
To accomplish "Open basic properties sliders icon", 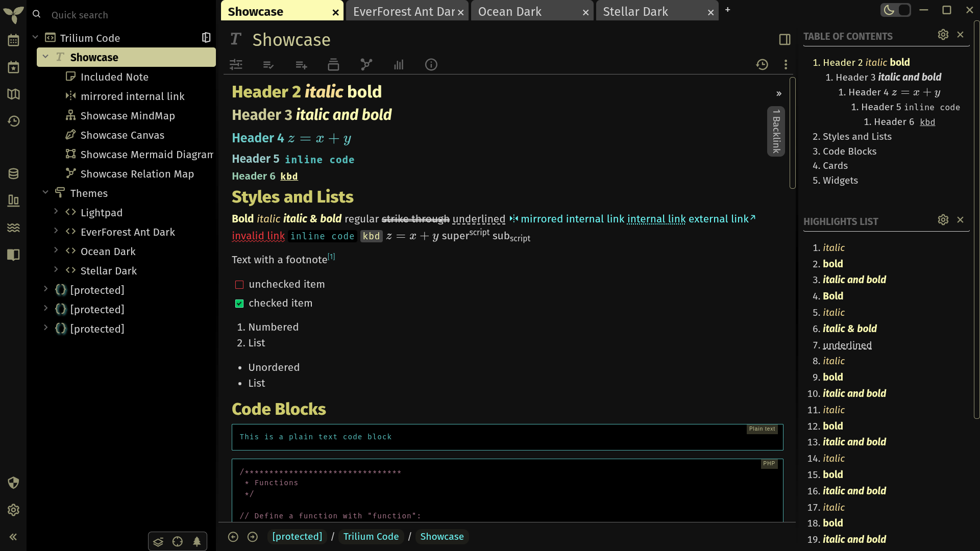I will click(236, 64).
